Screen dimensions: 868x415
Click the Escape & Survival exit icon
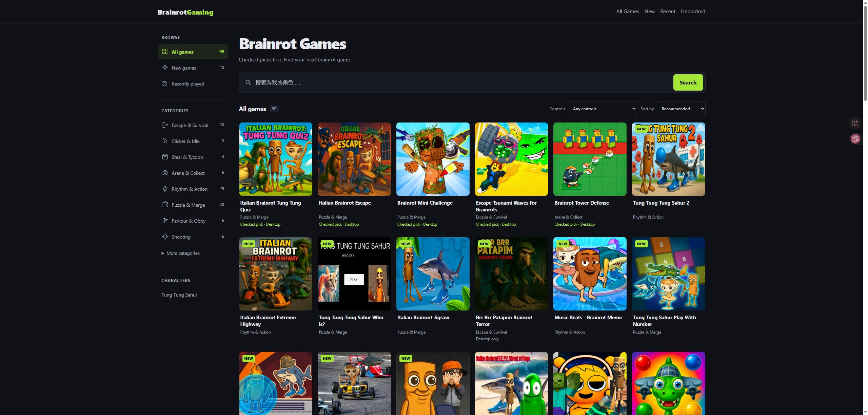tap(165, 125)
